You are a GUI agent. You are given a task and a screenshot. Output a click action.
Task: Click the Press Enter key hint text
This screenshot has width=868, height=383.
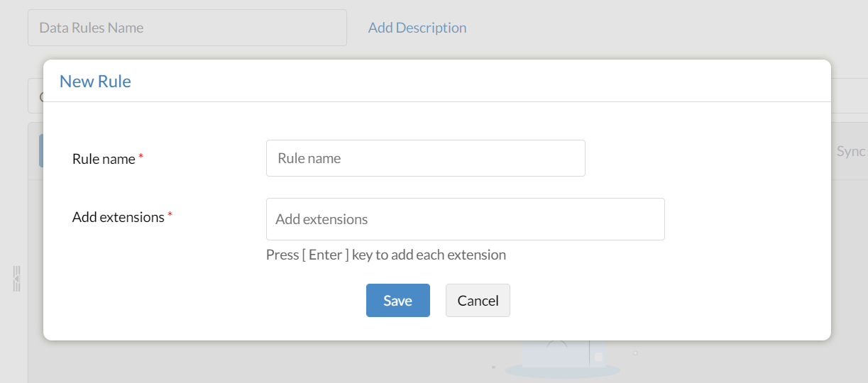pos(385,255)
